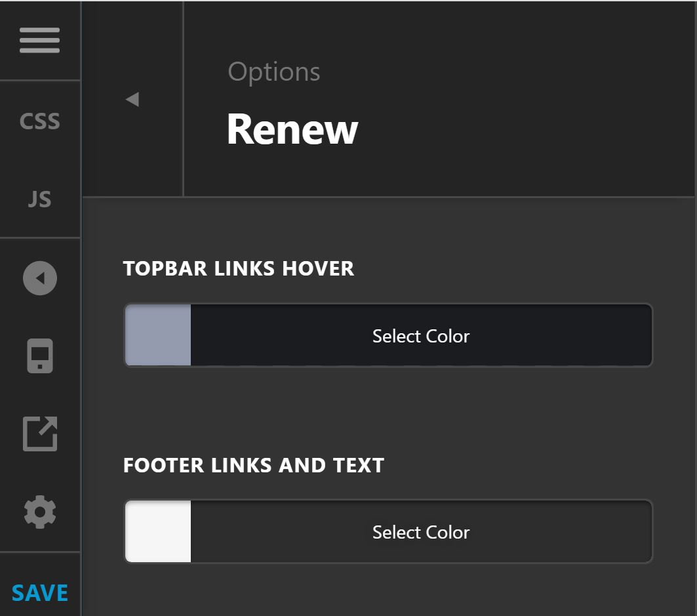Screen dimensions: 697x616
Task: Click the SAVE button
Action: [x=40, y=593]
